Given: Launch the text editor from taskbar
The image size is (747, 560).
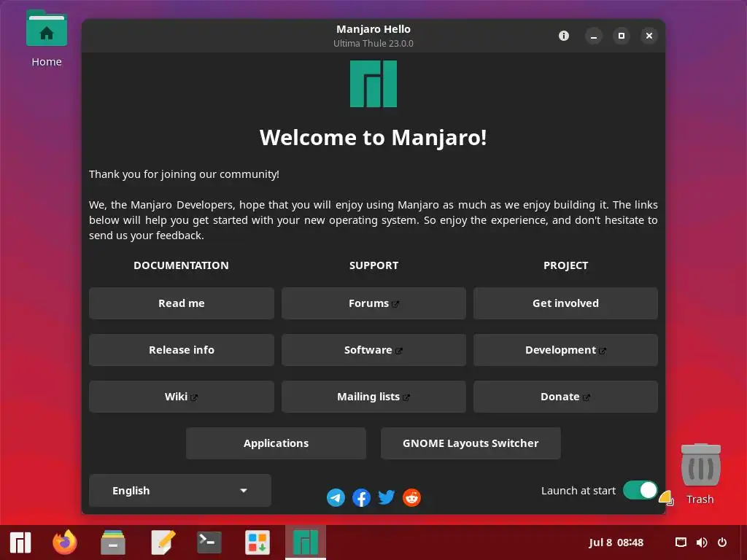Looking at the screenshot, I should pos(163,542).
